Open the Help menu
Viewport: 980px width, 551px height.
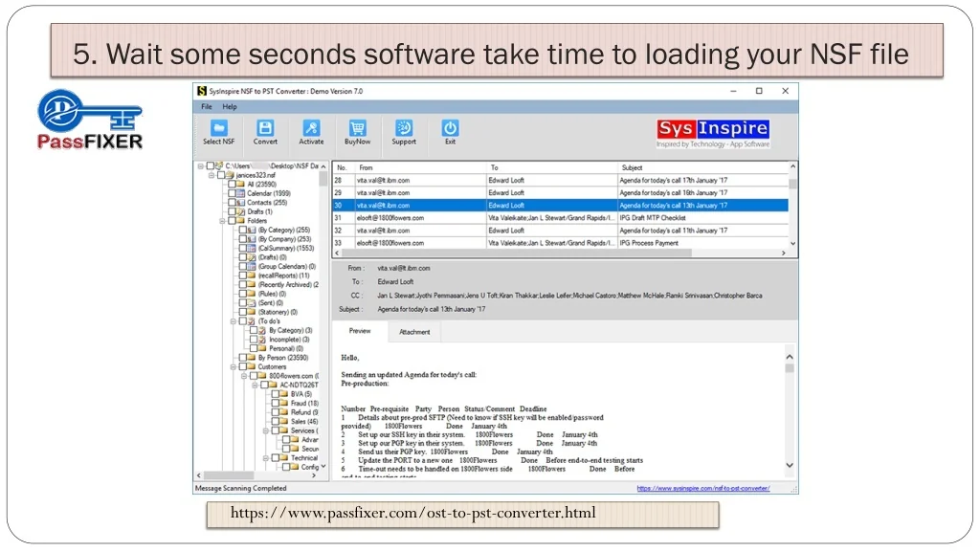230,106
